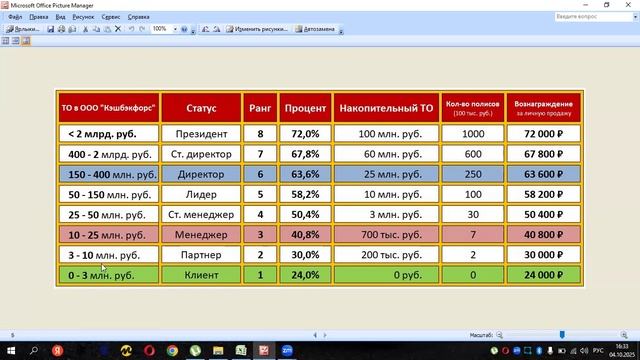Image resolution: width=640 pixels, height=360 pixels.
Task: Open the Справка menu
Action: (138, 17)
